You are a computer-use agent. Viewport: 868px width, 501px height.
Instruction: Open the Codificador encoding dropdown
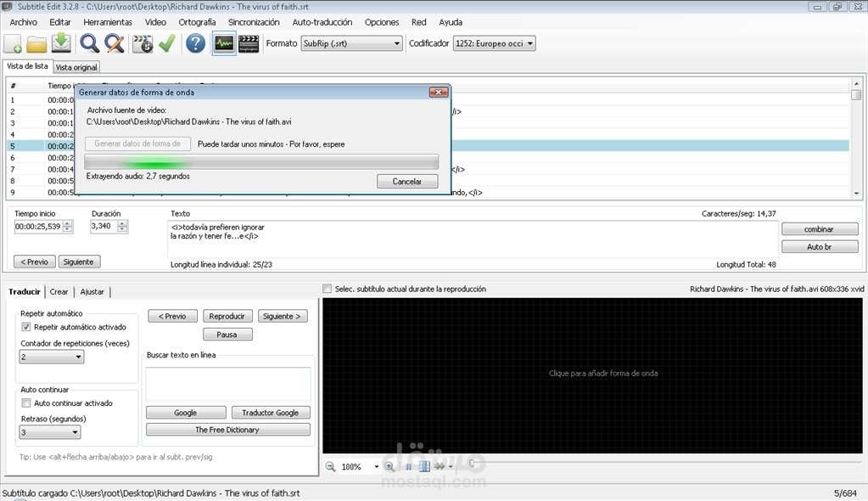pos(495,43)
